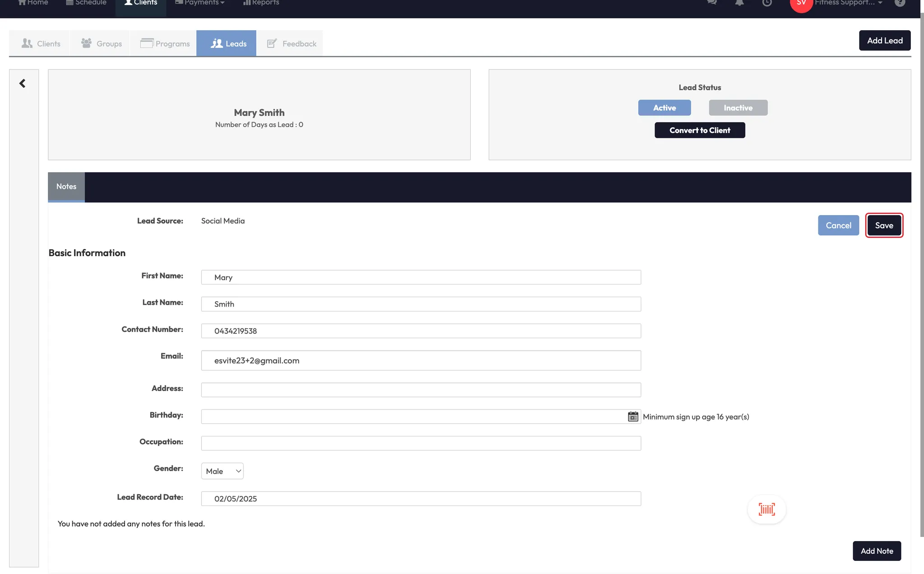Image resolution: width=924 pixels, height=574 pixels.
Task: Expand the Fitness Support account dropdown
Action: click(x=848, y=3)
